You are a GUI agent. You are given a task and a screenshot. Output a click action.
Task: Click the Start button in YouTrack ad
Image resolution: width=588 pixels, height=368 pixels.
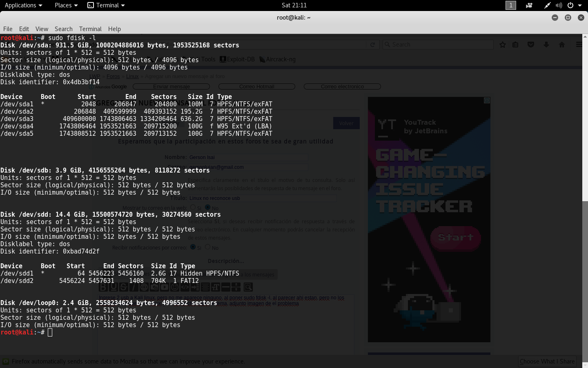[456, 238]
